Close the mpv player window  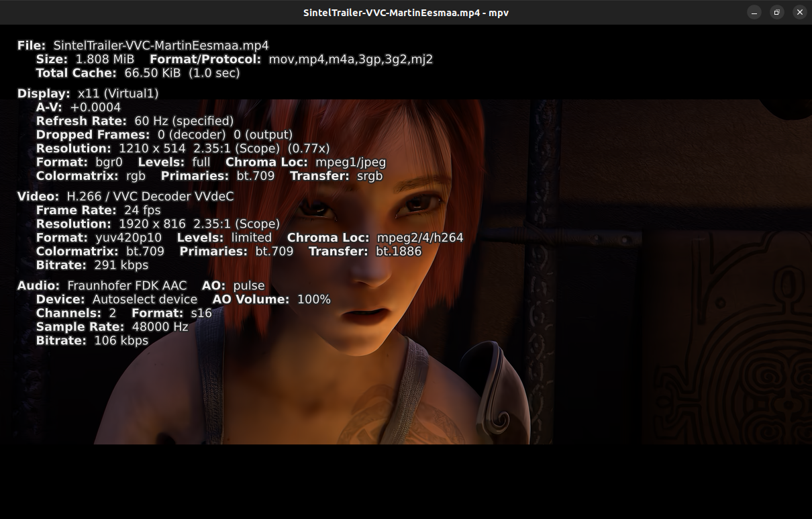[x=799, y=12]
